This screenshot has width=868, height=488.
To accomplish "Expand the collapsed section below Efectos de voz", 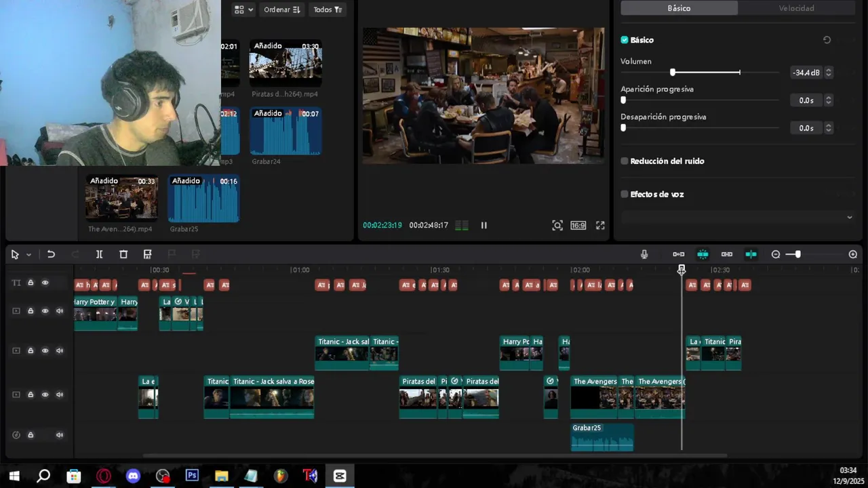I will pyautogui.click(x=850, y=218).
